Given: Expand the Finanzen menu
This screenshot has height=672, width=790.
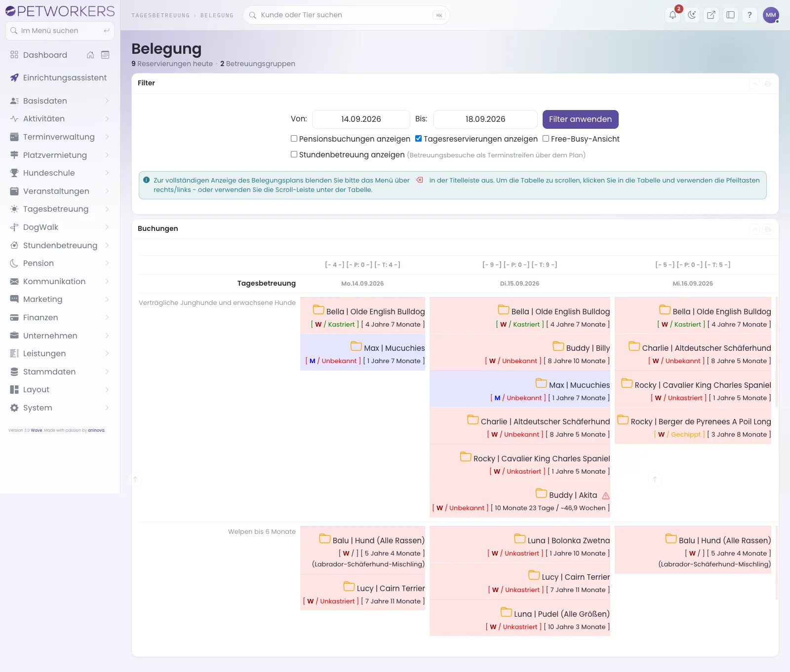Looking at the screenshot, I should (60, 317).
